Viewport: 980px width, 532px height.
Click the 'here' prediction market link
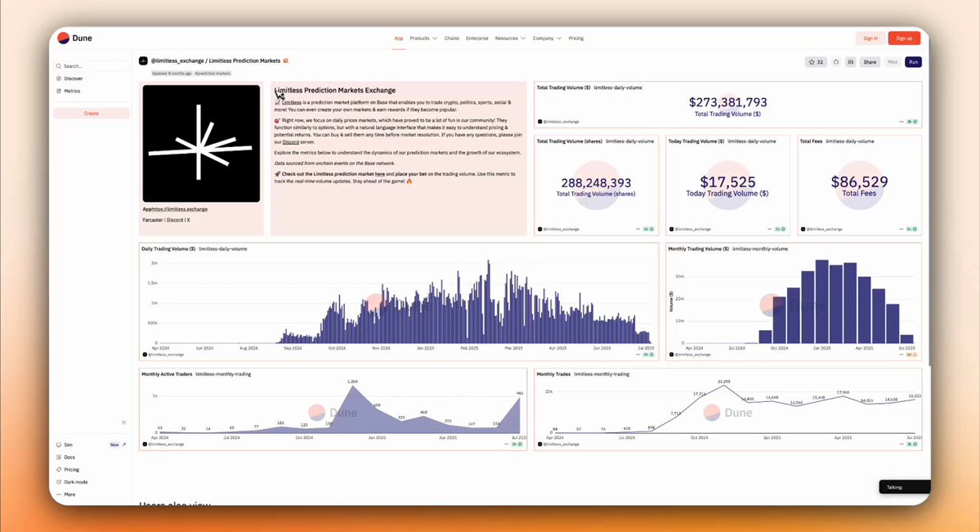click(x=379, y=174)
